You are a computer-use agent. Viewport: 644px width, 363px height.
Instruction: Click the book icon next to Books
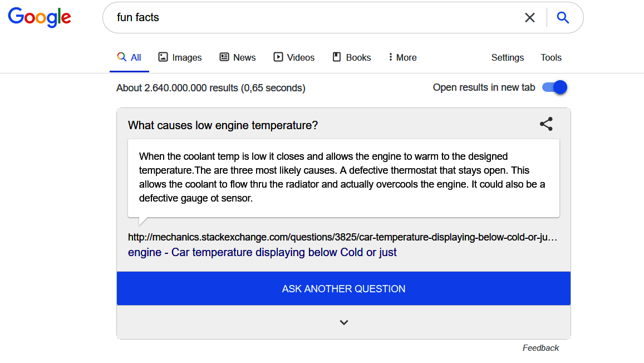(336, 57)
